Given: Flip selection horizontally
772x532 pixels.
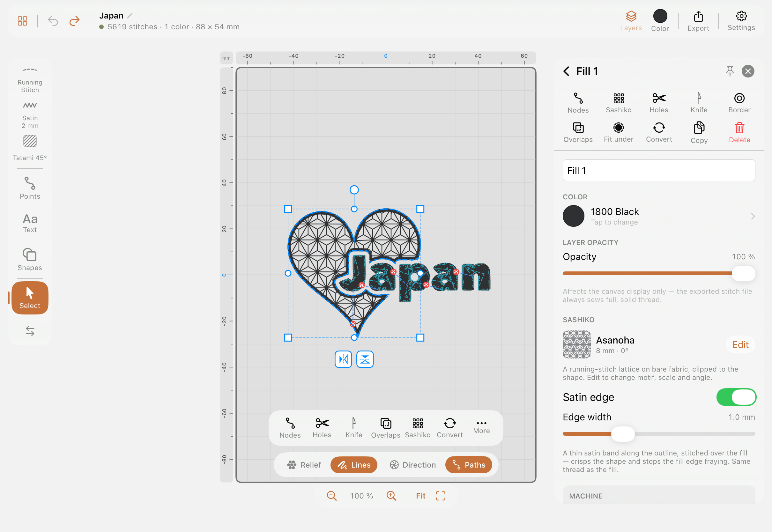Looking at the screenshot, I should point(343,359).
